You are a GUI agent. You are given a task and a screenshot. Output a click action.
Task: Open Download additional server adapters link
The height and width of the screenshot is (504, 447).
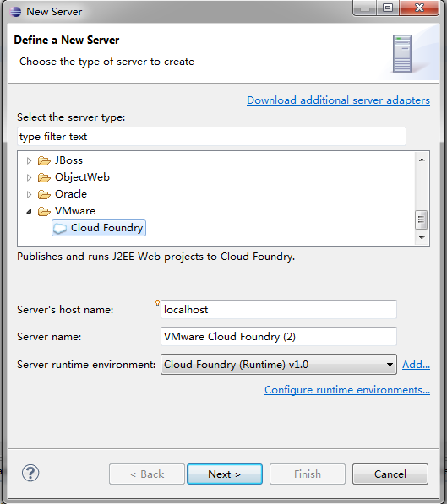(x=338, y=100)
